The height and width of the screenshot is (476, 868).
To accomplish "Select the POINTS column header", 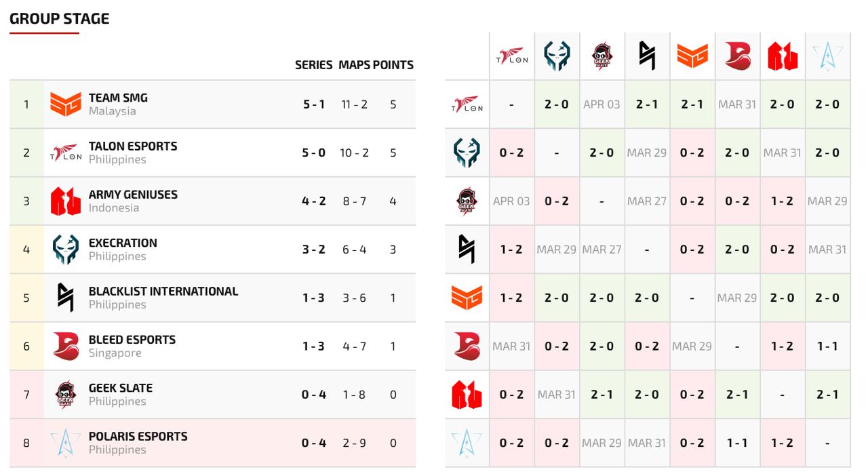I will [393, 65].
